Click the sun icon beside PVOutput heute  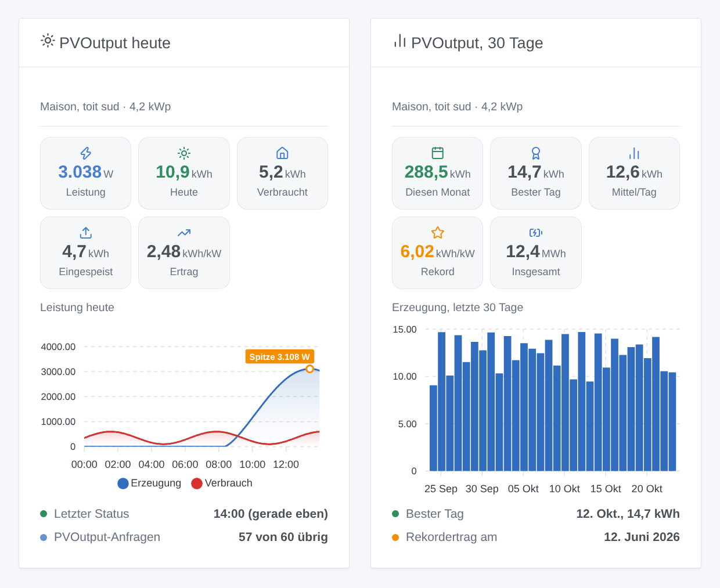pos(48,41)
